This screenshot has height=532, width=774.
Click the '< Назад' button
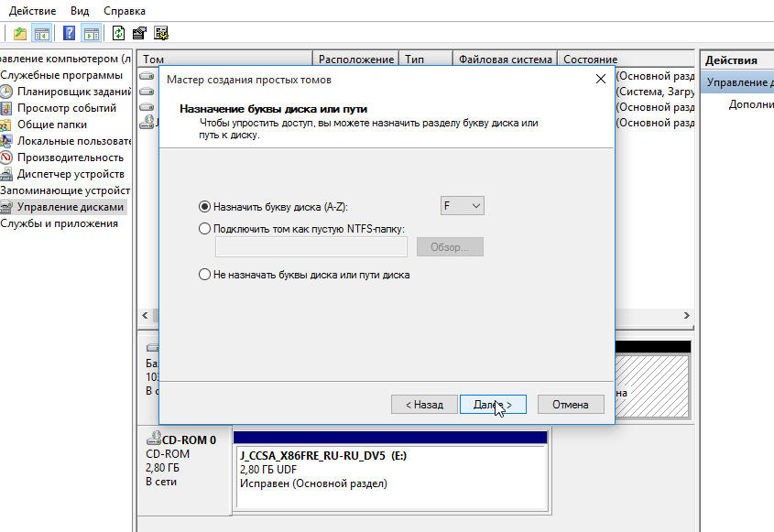422,404
